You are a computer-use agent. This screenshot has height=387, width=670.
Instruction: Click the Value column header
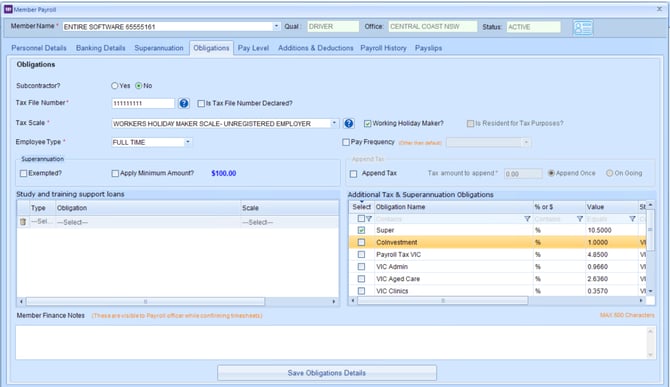point(611,207)
